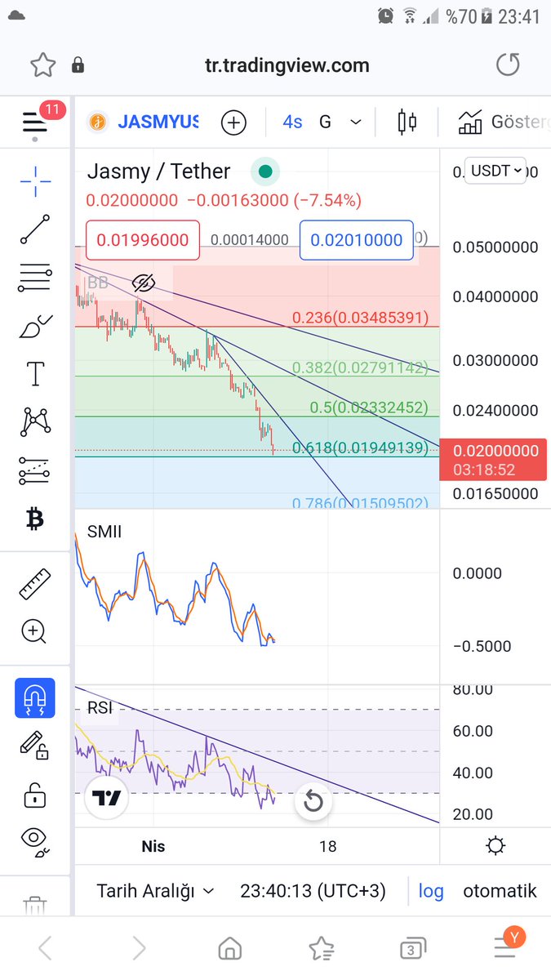Click the Nis date label on time axis
Image resolution: width=551 pixels, height=980 pixels.
coord(153,846)
